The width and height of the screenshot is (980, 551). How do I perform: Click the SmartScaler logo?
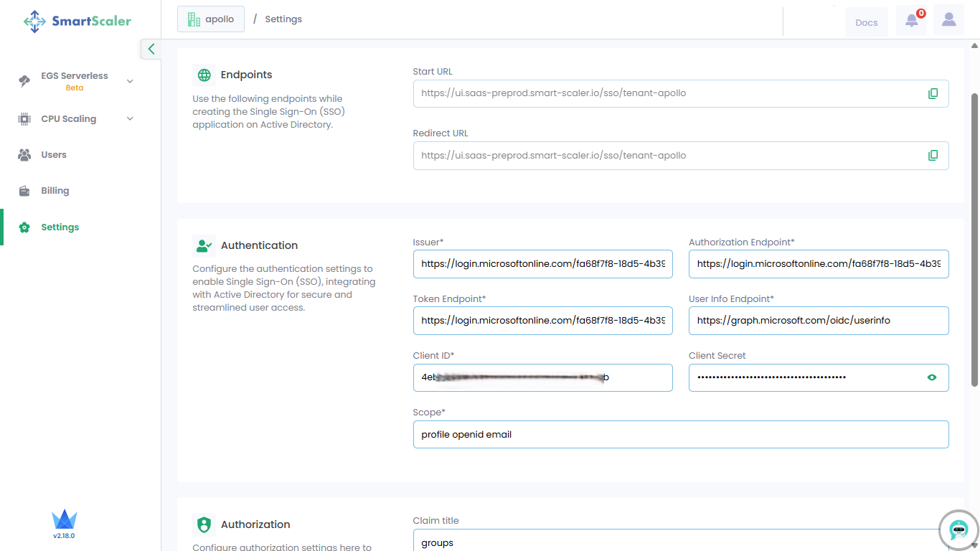click(77, 22)
